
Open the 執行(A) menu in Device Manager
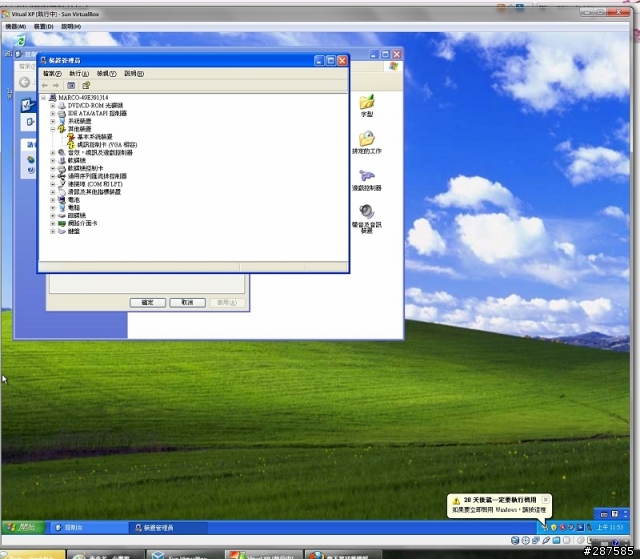click(79, 73)
